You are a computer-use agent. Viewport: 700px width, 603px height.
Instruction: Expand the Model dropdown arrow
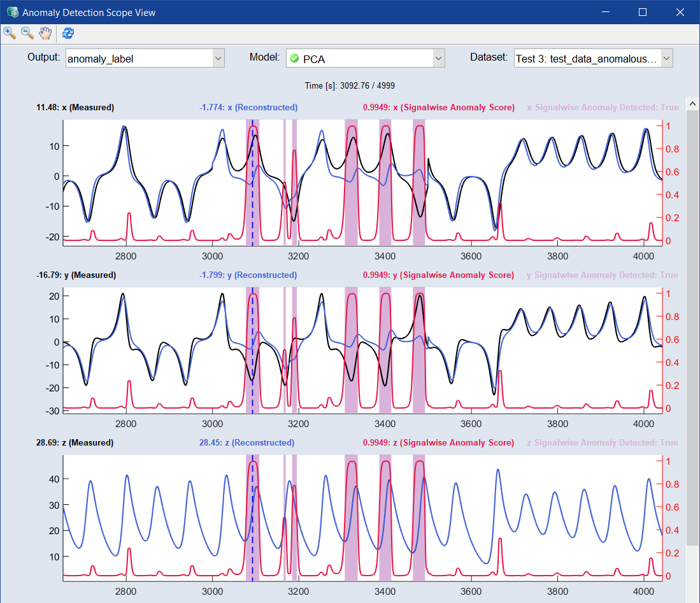click(x=438, y=59)
